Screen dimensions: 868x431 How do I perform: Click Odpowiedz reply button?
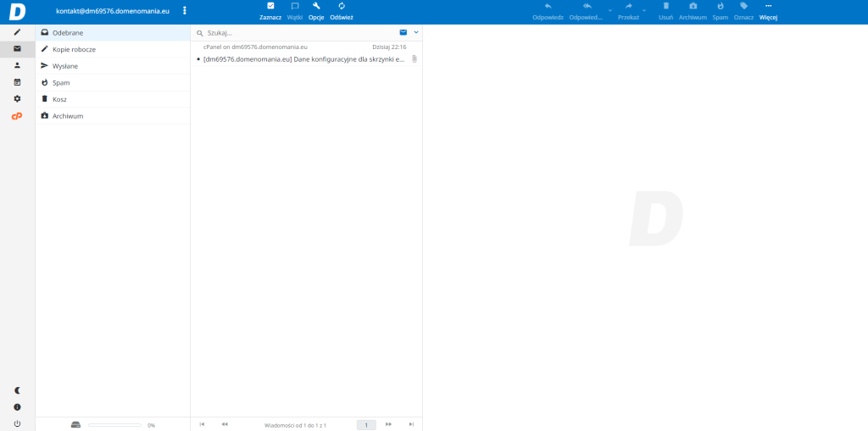pyautogui.click(x=548, y=12)
